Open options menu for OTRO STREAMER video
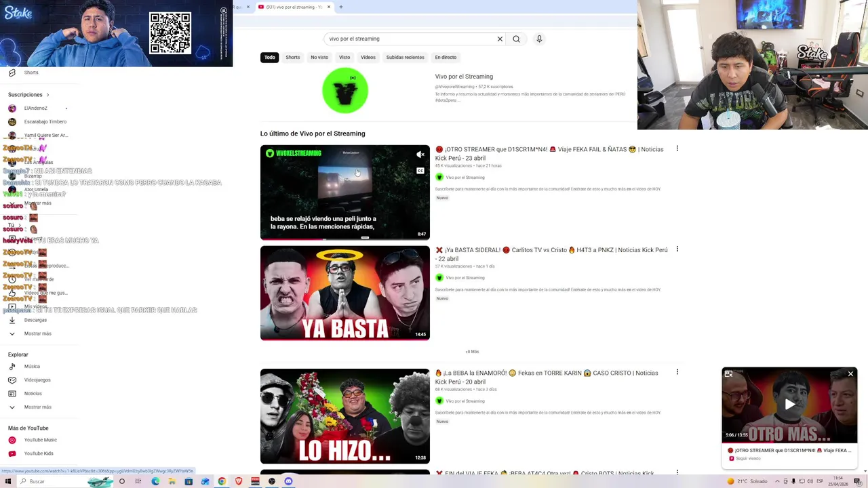The image size is (868, 488). [x=677, y=148]
